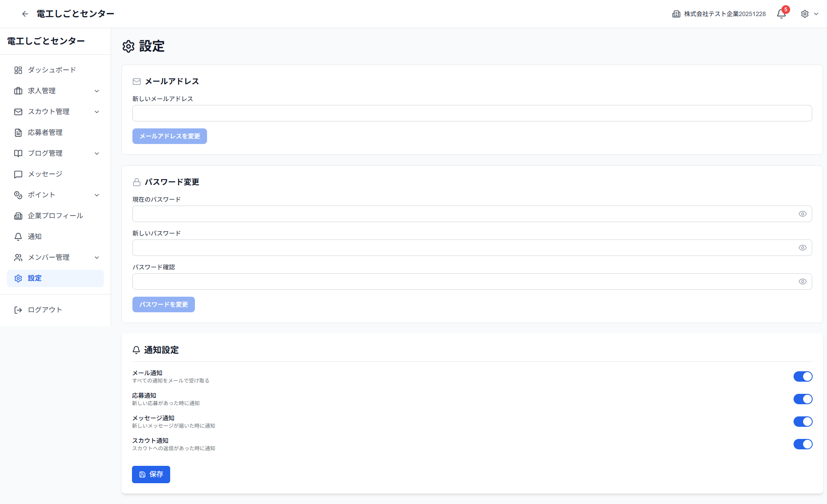This screenshot has width=827, height=504.
Task: Focus the 新しいメールアドレス input field
Action: (472, 113)
